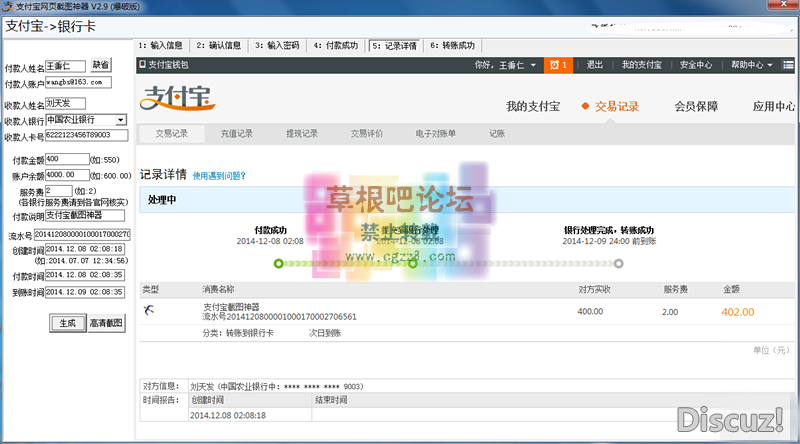This screenshot has width=800, height=444.
Task: Click the 使用遇到问题? help link
Action: 219,176
